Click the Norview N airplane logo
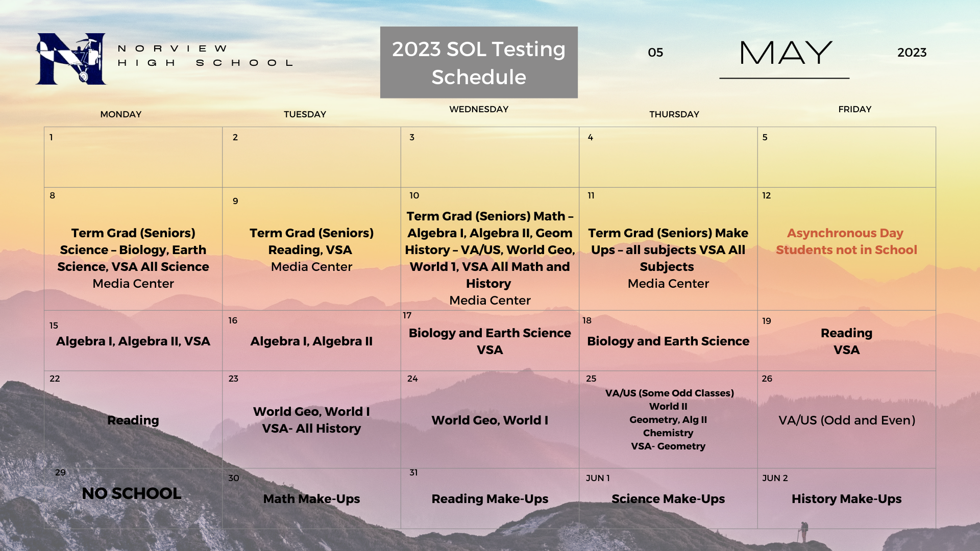Screen dimensions: 980x551 (70, 59)
